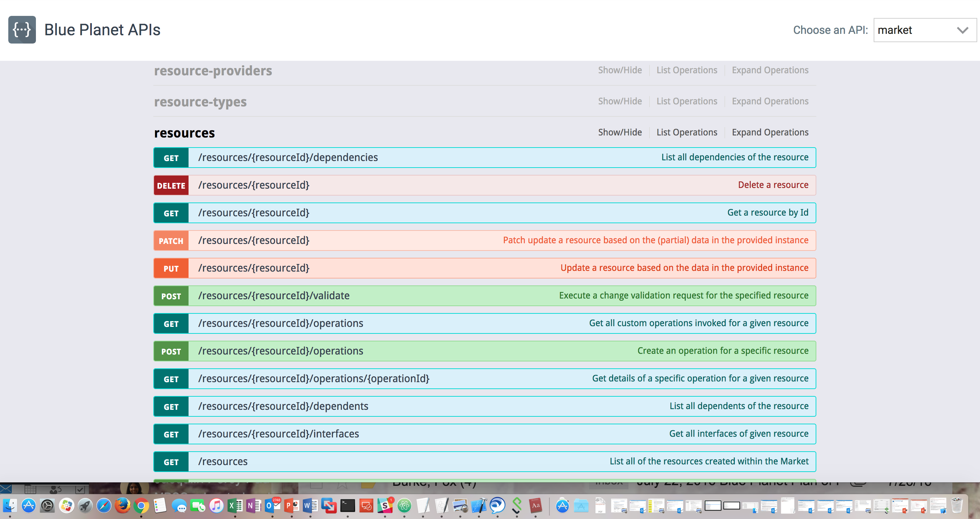Open Microsoft Excel in the dock
This screenshot has height=519, width=980.
235,506
